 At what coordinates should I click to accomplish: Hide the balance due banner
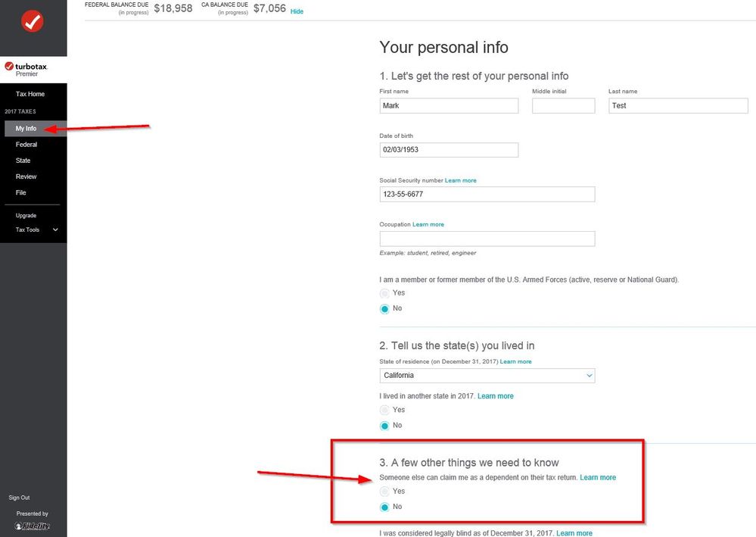tap(297, 11)
